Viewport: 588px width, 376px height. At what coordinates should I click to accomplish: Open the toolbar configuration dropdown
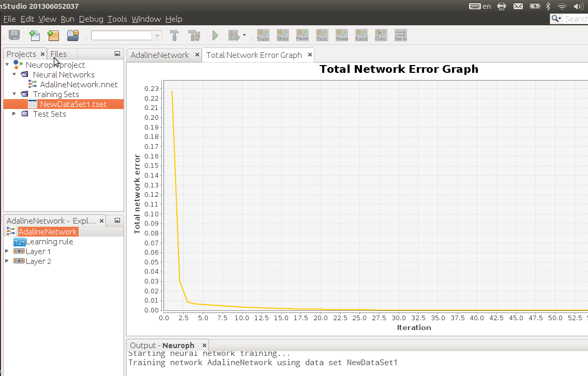coord(157,36)
